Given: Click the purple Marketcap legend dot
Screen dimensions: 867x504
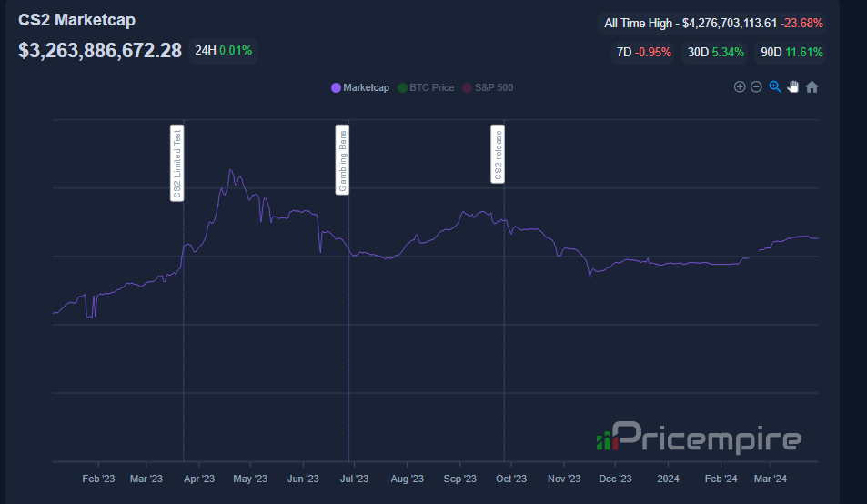Looking at the screenshot, I should coord(337,88).
